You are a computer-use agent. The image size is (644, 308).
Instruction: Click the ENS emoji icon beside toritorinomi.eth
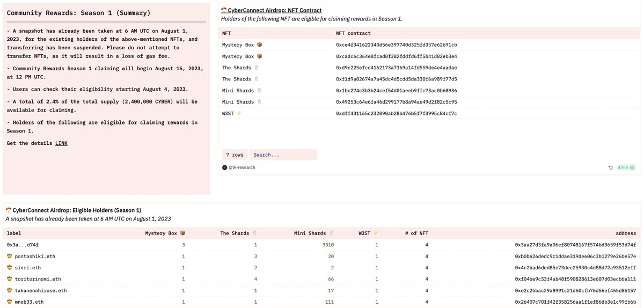10,278
